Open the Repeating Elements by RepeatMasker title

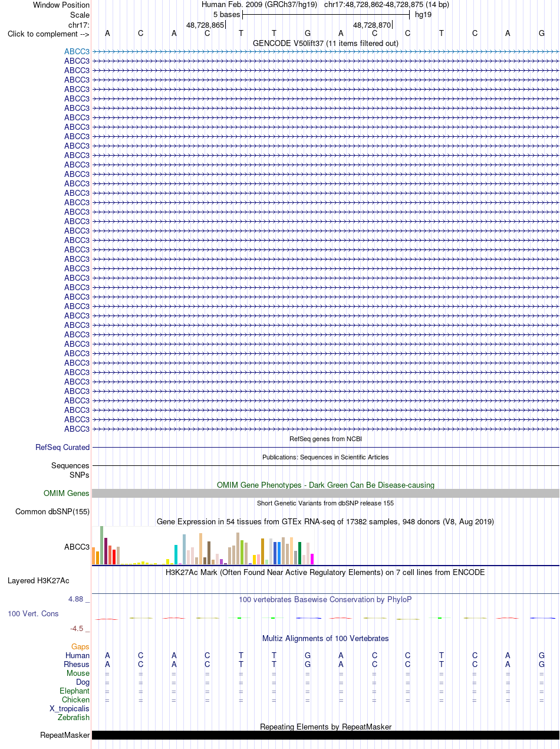pyautogui.click(x=325, y=727)
